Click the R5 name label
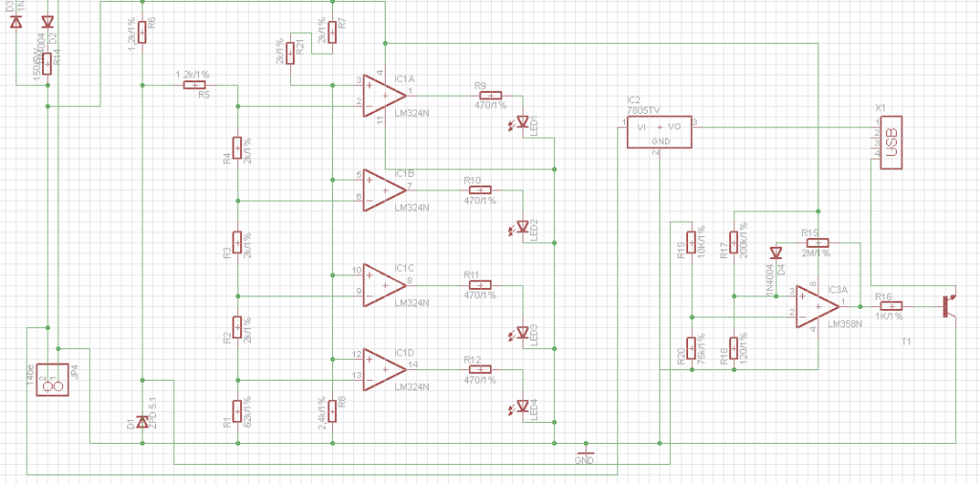 point(204,95)
